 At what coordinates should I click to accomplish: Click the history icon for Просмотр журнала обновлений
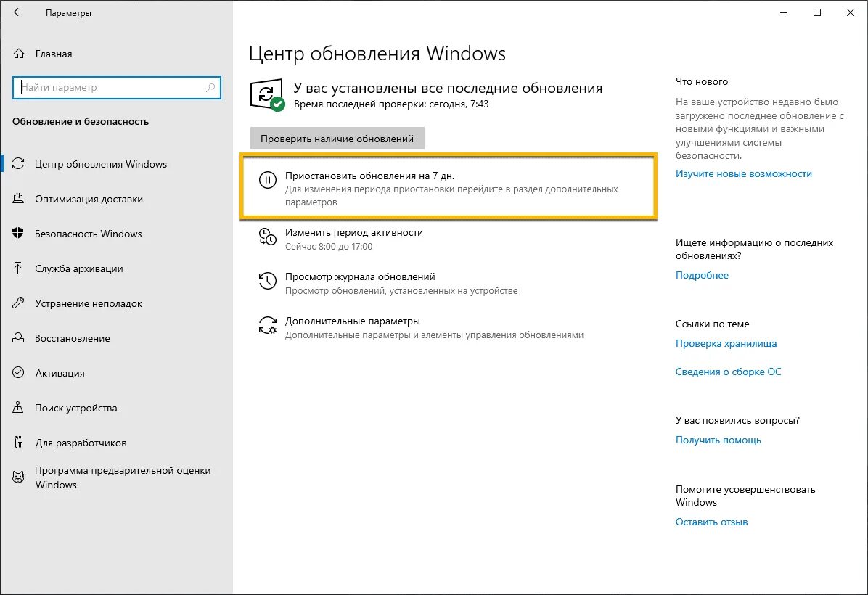click(x=267, y=281)
